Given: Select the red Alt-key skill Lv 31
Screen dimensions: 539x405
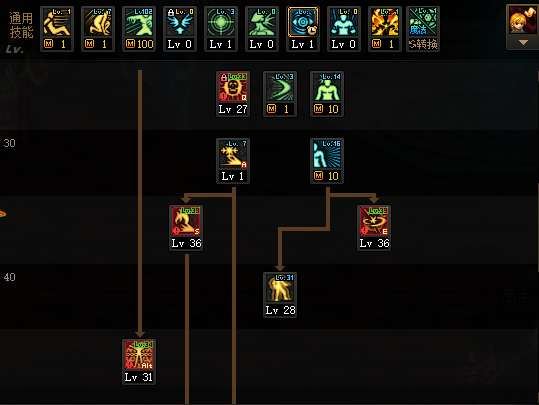Looking at the screenshot, I should 139,355.
